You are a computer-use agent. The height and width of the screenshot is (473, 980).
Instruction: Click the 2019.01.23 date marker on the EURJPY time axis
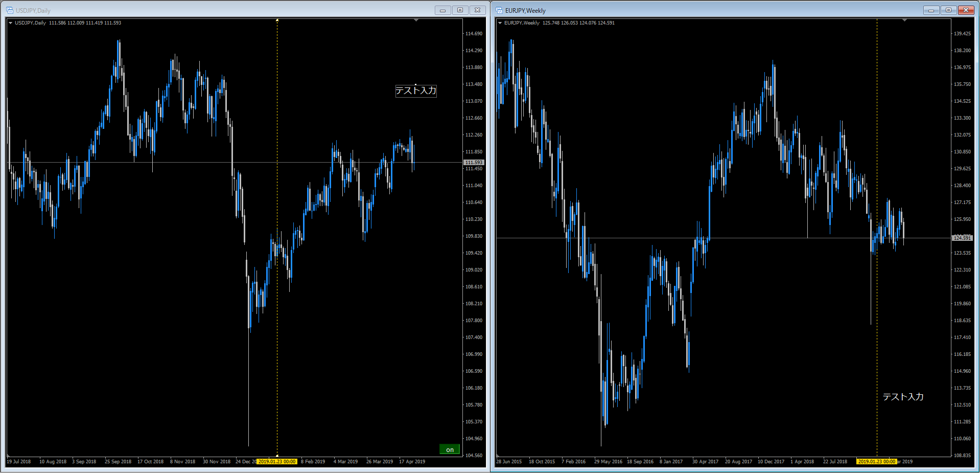[x=877, y=462]
